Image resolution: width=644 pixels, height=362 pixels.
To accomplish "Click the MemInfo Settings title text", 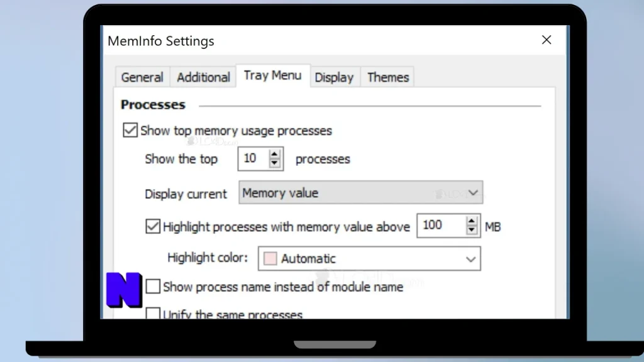I will [160, 41].
